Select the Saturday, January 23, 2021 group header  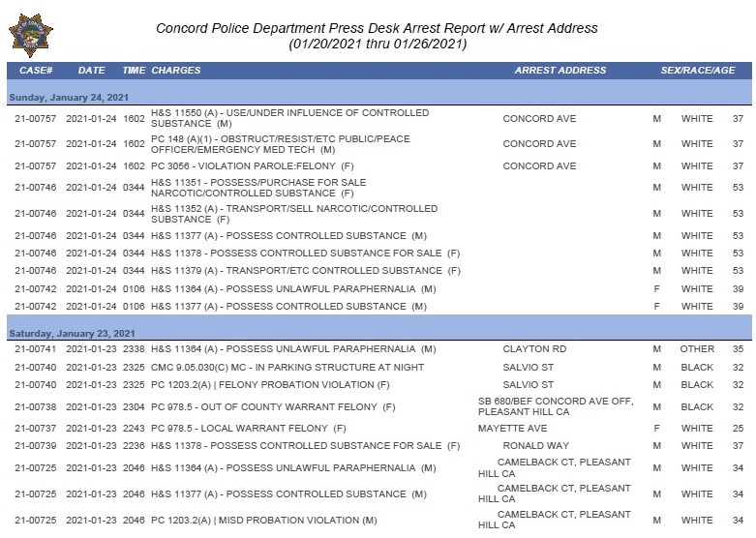click(72, 334)
